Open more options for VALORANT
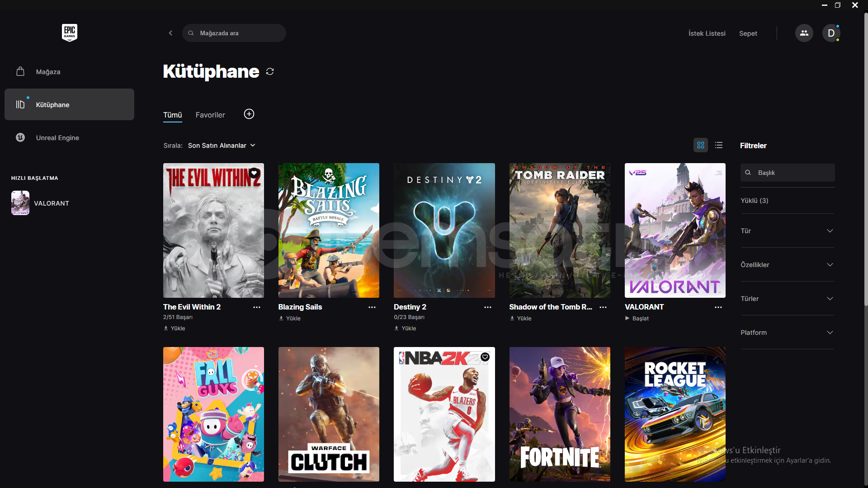The image size is (868, 488). [x=718, y=307]
